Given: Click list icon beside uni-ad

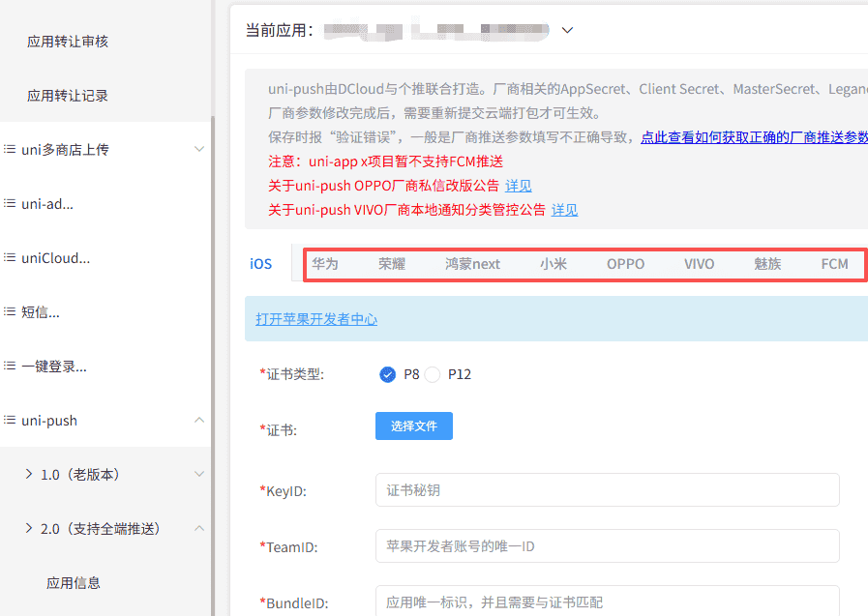Looking at the screenshot, I should (x=10, y=204).
